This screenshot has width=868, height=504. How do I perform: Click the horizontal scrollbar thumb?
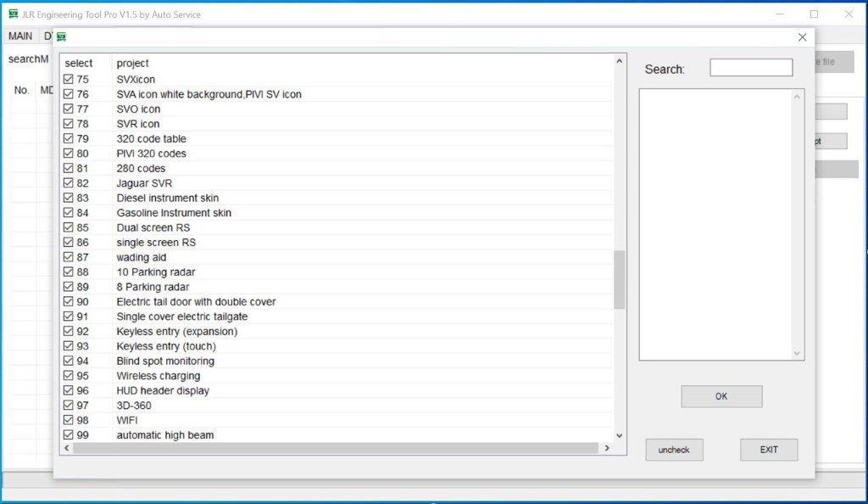tap(336, 448)
